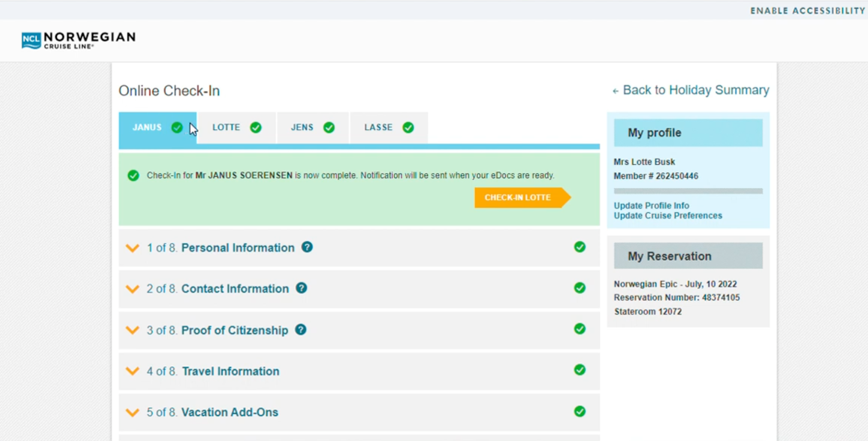The height and width of the screenshot is (441, 868).
Task: Click completed checkmark on Travel Information row
Action: [x=580, y=370]
